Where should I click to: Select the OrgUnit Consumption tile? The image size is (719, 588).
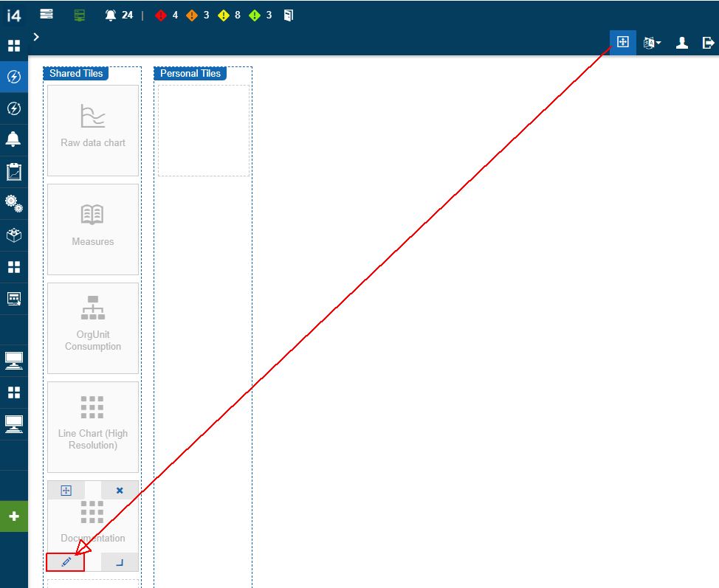93,328
